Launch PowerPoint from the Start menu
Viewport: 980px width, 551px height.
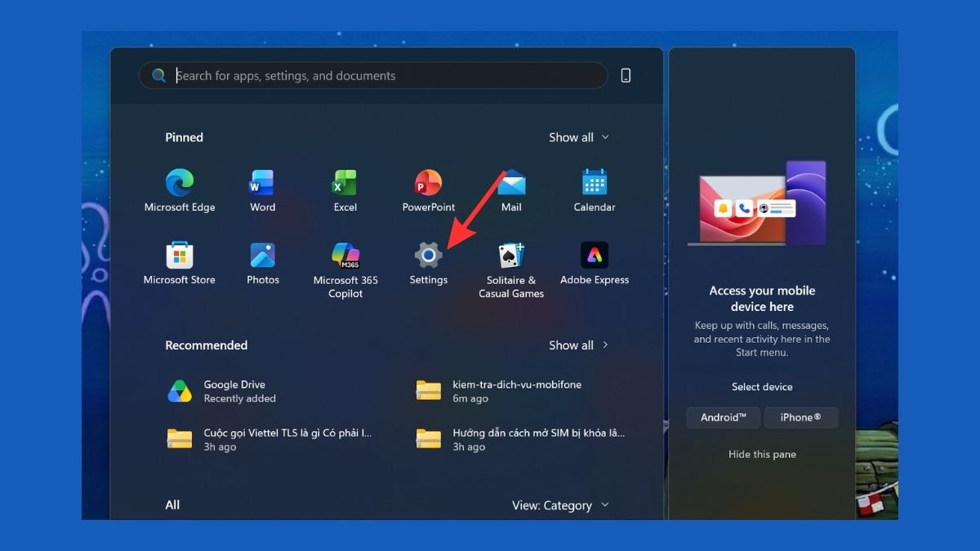pos(429,190)
